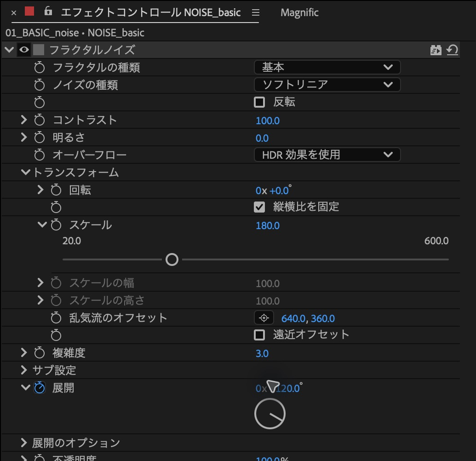The image size is (476, 461).
Task: Enable the 遠近オフセット checkbox
Action: pos(259,335)
